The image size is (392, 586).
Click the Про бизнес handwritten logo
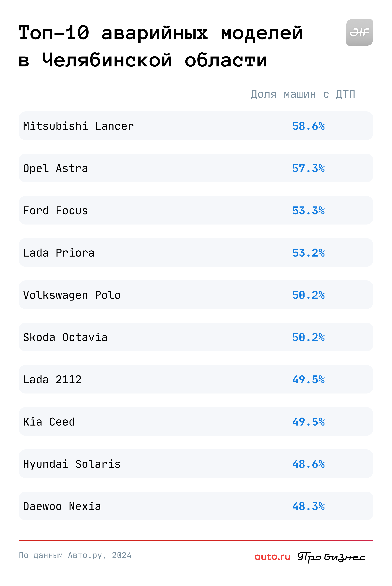point(331,557)
